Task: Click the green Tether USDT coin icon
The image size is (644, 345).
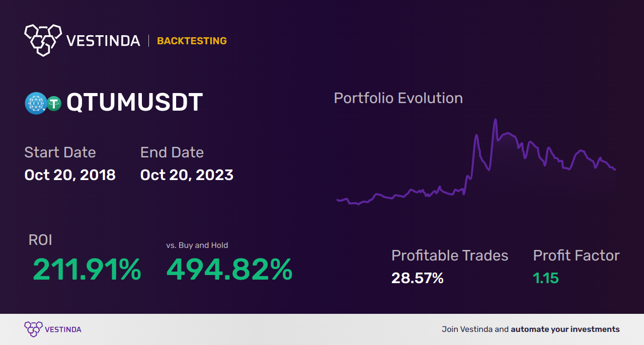Action: [54, 104]
